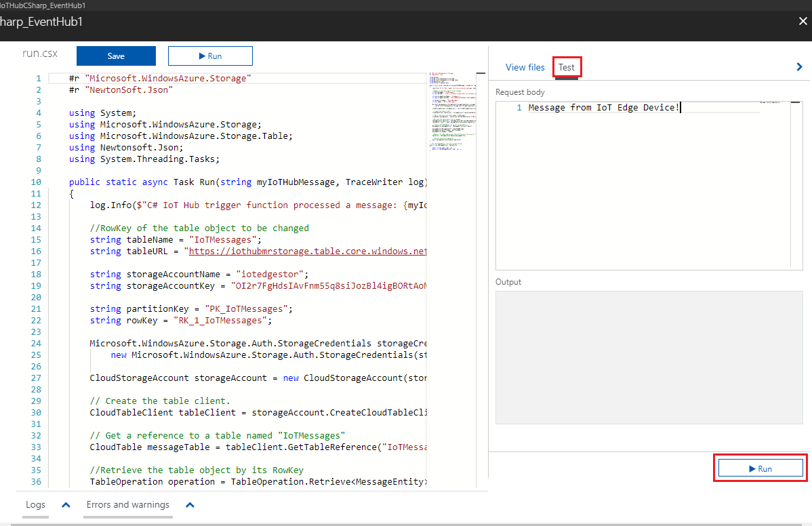This screenshot has height=526, width=812.
Task: Click the 'public static async Task Run' line
Action: point(248,182)
